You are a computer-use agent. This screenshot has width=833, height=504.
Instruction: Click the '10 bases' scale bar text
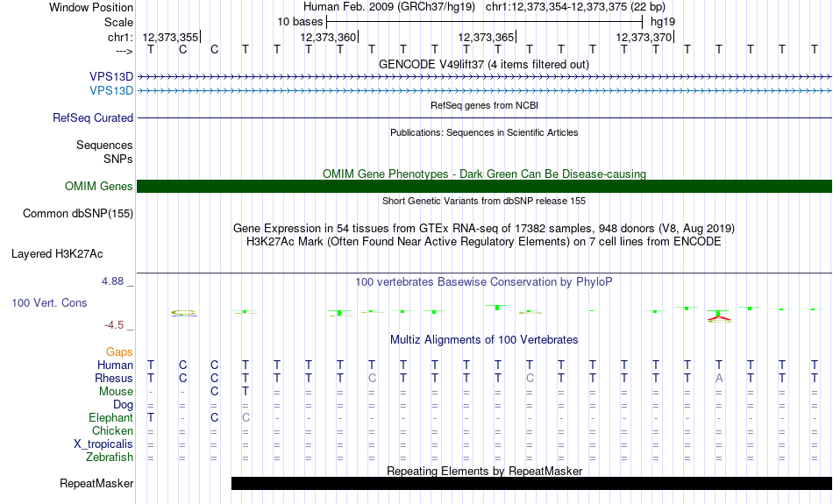[300, 22]
